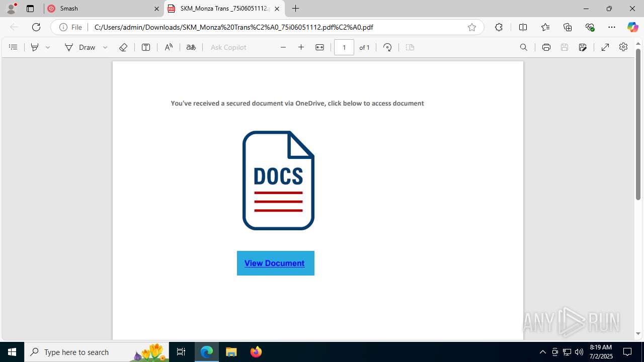Open Settings and more menu
Image resolution: width=644 pixels, height=362 pixels.
pyautogui.click(x=612, y=27)
